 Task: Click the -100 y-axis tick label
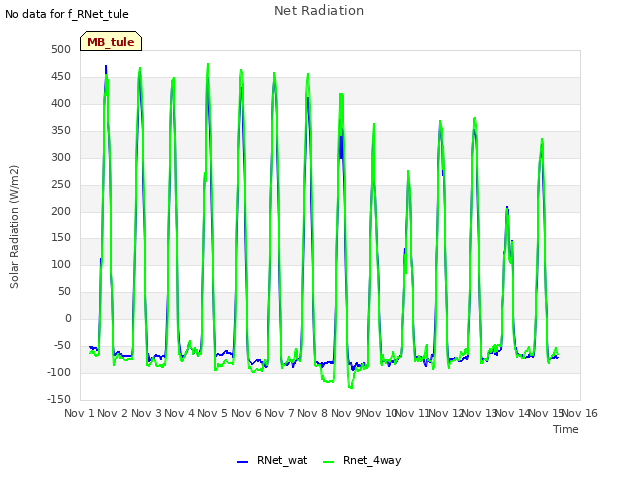coord(59,372)
